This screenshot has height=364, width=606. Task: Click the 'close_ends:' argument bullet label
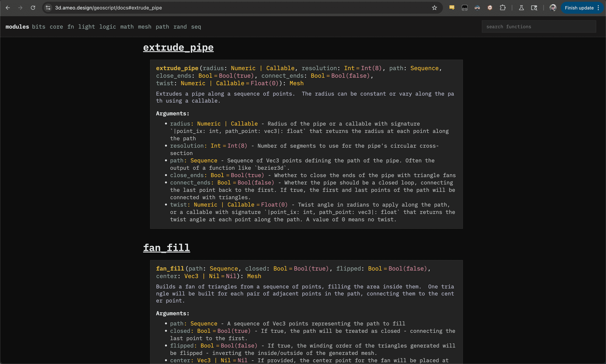pos(188,175)
